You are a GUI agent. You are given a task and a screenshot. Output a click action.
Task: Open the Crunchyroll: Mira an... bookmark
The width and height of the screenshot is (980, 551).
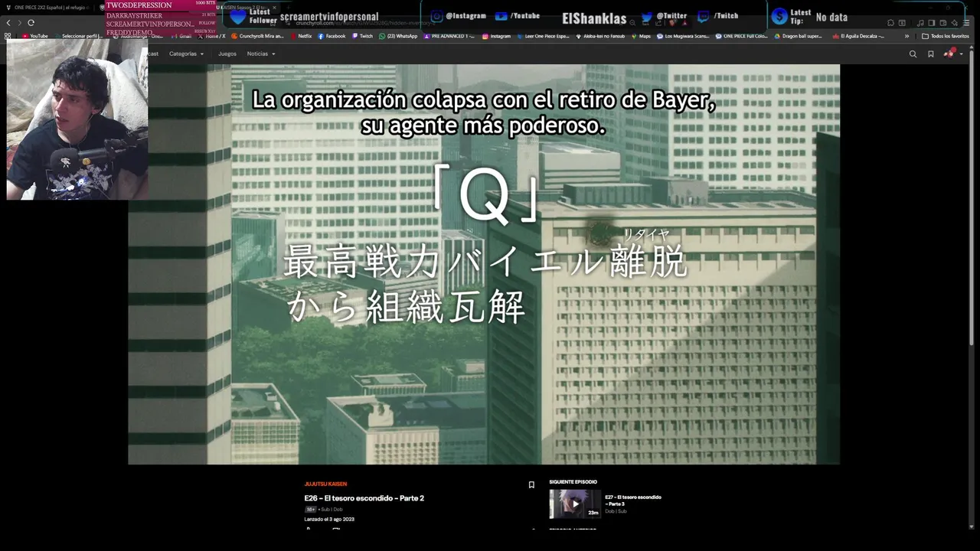coord(258,36)
